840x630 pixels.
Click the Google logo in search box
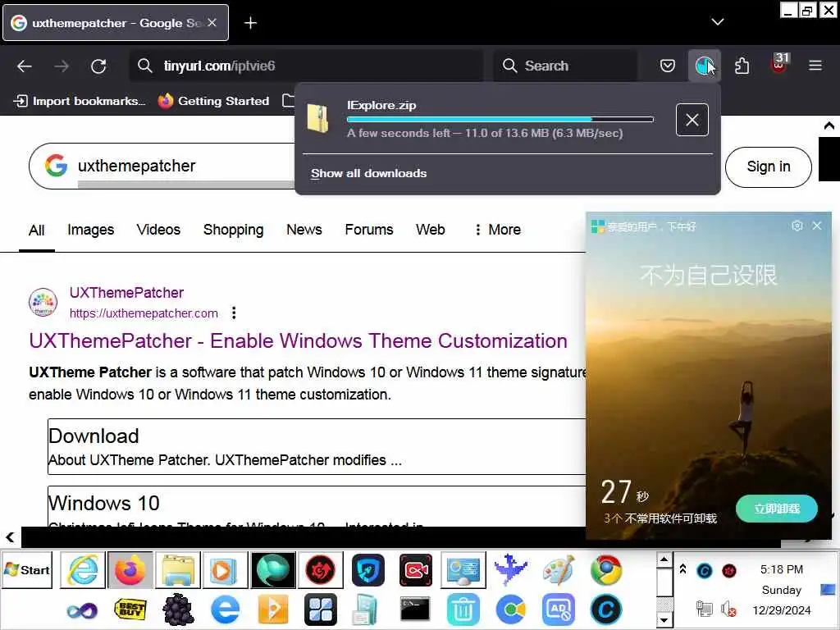tap(56, 166)
